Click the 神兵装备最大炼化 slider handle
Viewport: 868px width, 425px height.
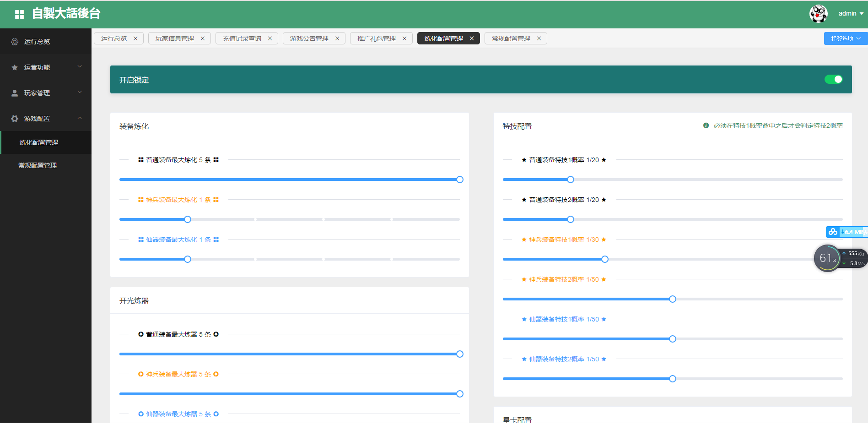click(x=188, y=219)
